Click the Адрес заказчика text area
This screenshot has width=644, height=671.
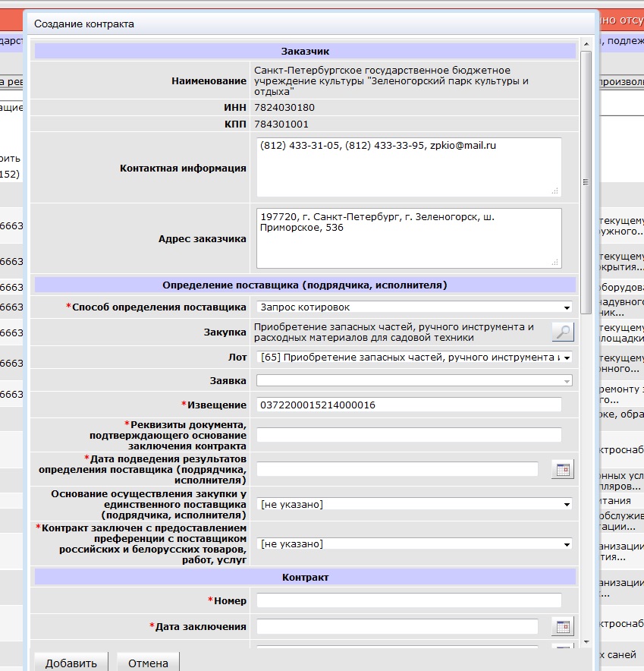tap(409, 238)
